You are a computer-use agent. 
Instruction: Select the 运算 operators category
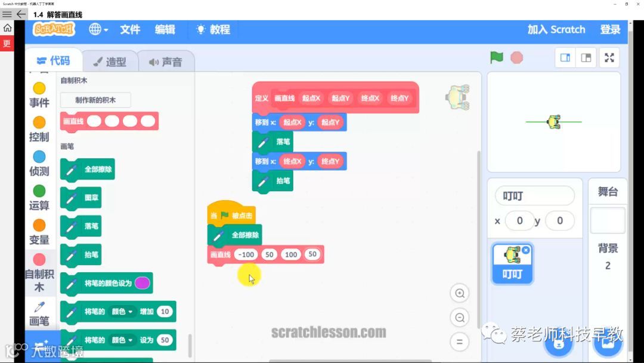39,198
